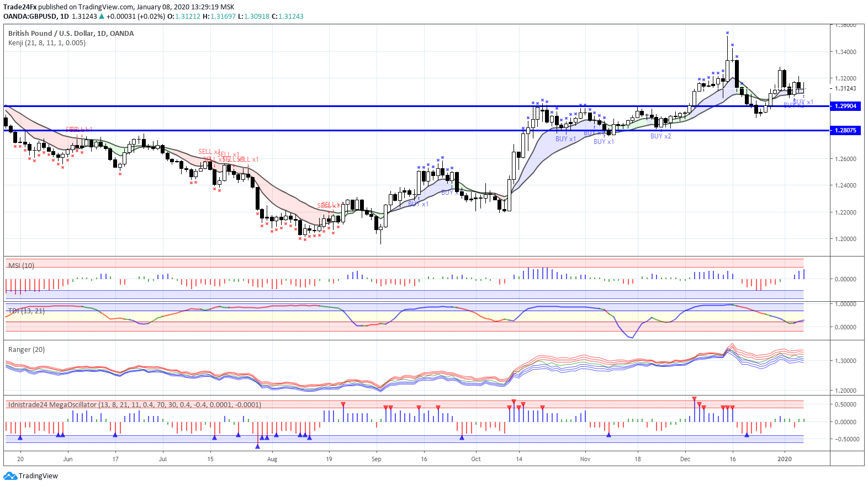Click the TradingView logo icon
The image size is (868, 486).
tap(10, 476)
